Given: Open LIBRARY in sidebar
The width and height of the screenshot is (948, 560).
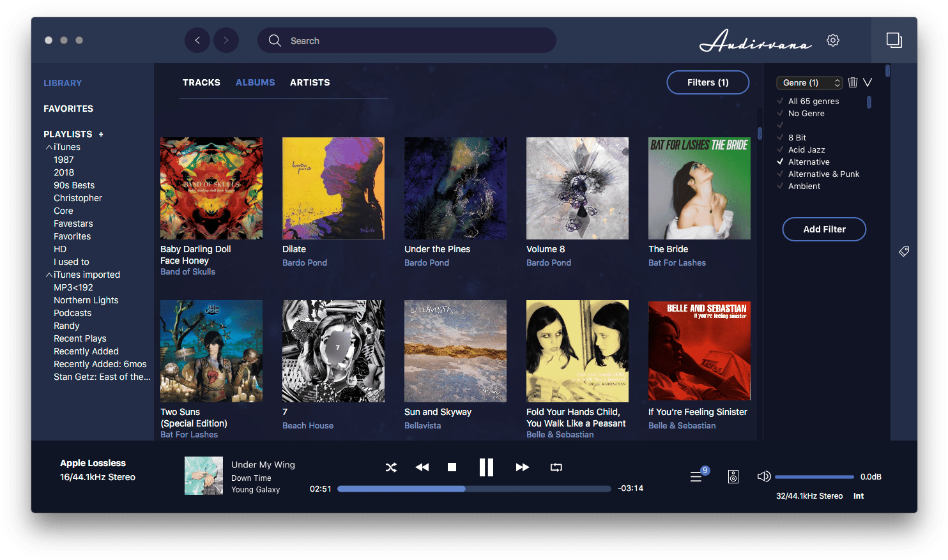Looking at the screenshot, I should coord(63,83).
